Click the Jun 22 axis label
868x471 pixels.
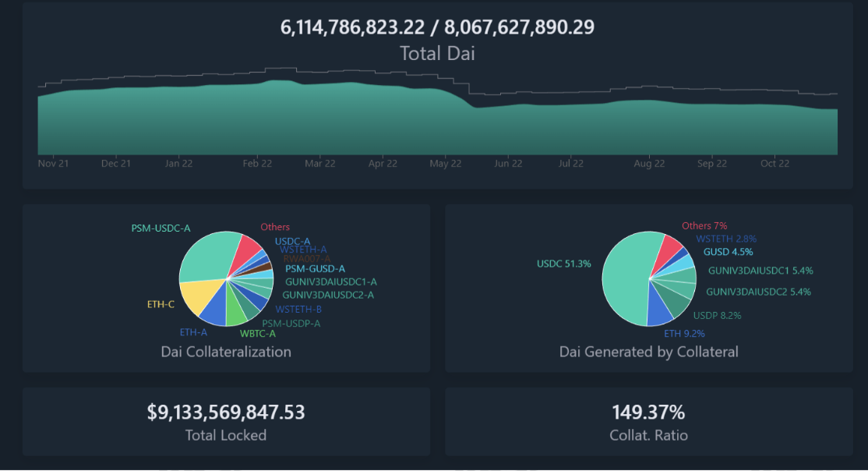tap(508, 164)
